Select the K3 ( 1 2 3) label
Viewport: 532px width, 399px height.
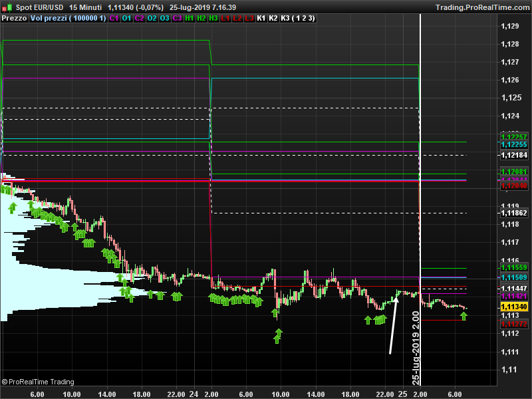[298, 19]
